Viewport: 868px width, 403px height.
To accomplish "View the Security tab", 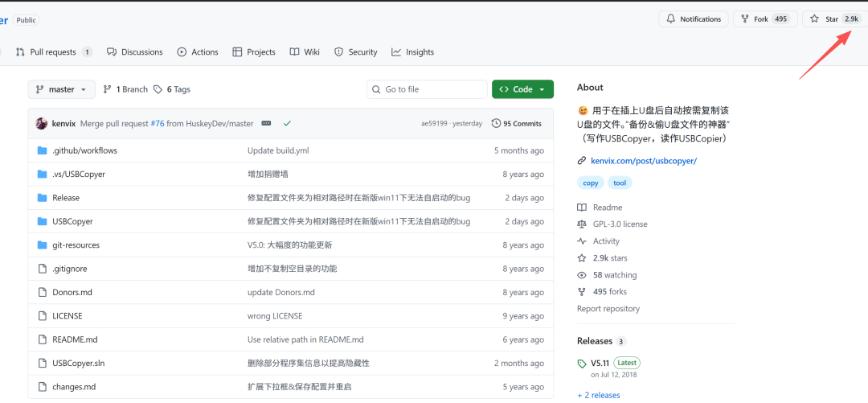I will coord(356,52).
